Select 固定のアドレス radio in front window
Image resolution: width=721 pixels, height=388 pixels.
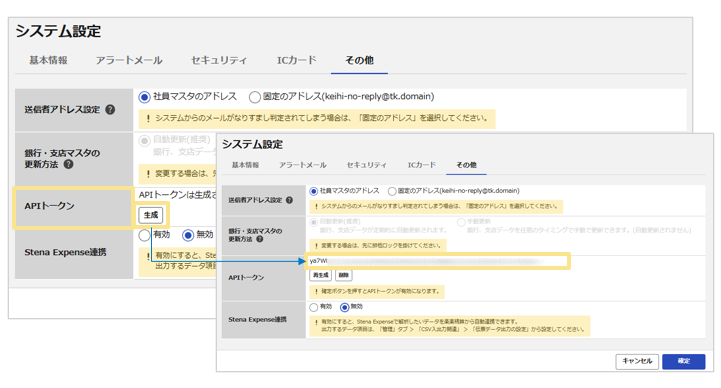[x=392, y=191]
